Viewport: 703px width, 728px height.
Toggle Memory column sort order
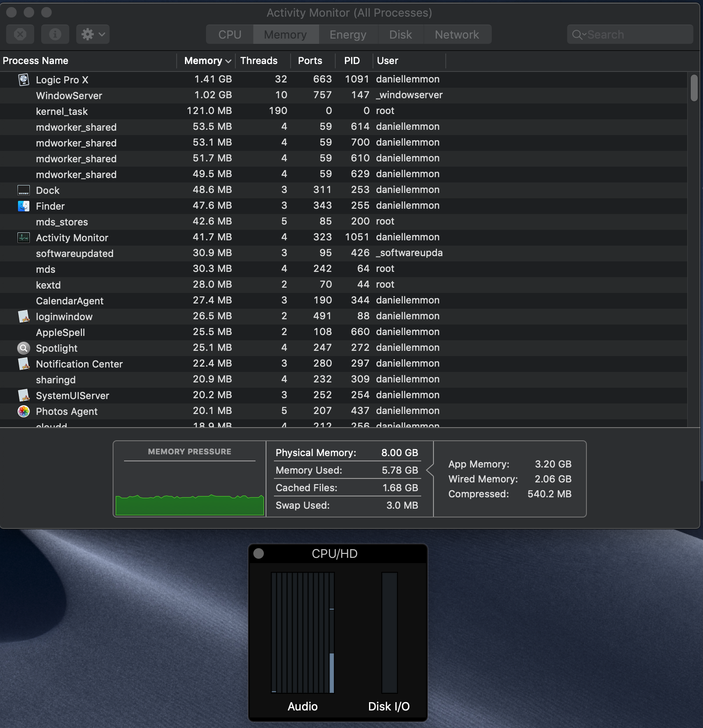click(x=206, y=61)
